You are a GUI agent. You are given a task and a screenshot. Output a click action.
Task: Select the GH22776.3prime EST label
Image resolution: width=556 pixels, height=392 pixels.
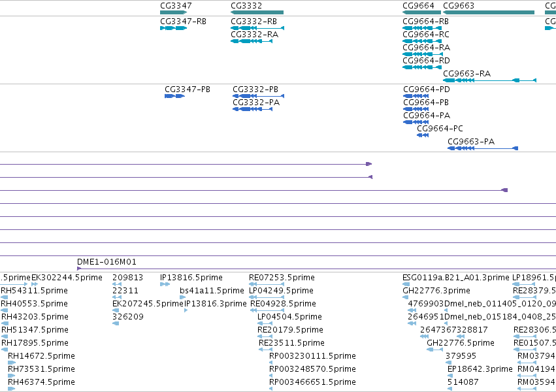tap(436, 291)
